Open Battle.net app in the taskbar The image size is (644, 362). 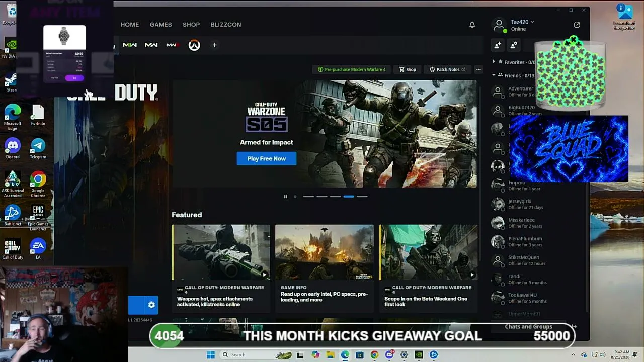pyautogui.click(x=434, y=355)
